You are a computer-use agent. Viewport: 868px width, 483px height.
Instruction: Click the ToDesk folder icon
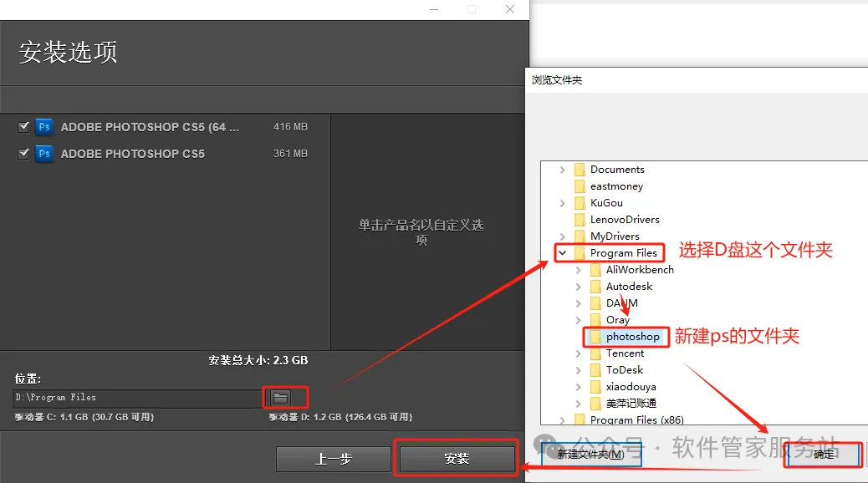(595, 369)
